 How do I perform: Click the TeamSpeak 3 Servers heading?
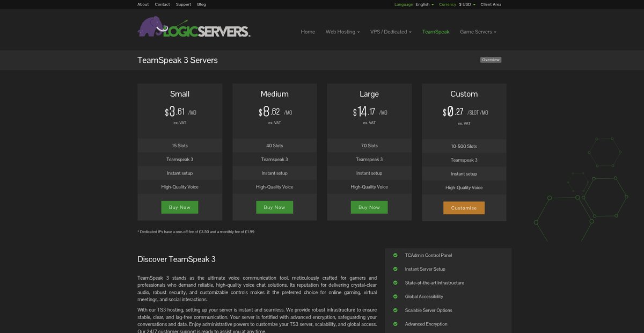pos(178,60)
